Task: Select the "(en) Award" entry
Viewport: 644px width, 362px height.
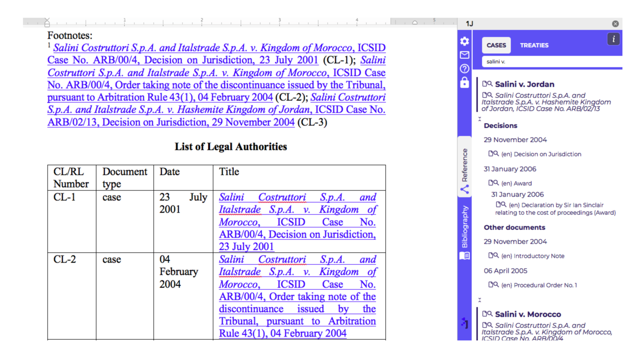Action: tap(516, 183)
